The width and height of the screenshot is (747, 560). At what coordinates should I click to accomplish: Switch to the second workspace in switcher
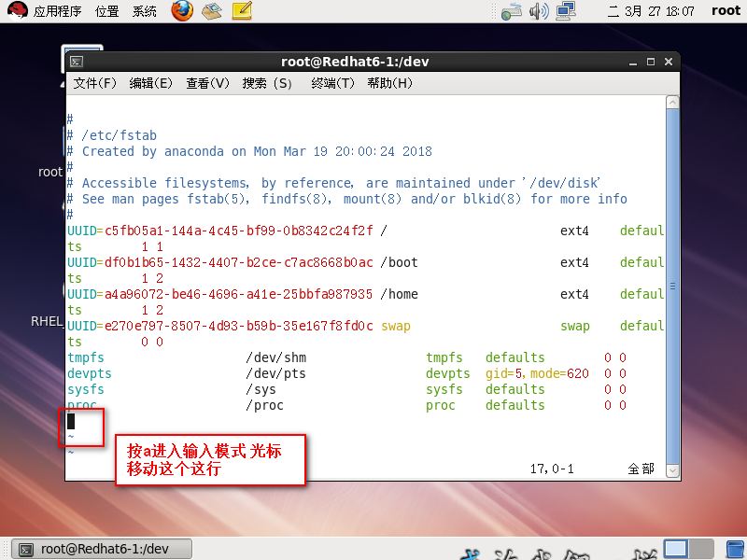click(x=701, y=549)
